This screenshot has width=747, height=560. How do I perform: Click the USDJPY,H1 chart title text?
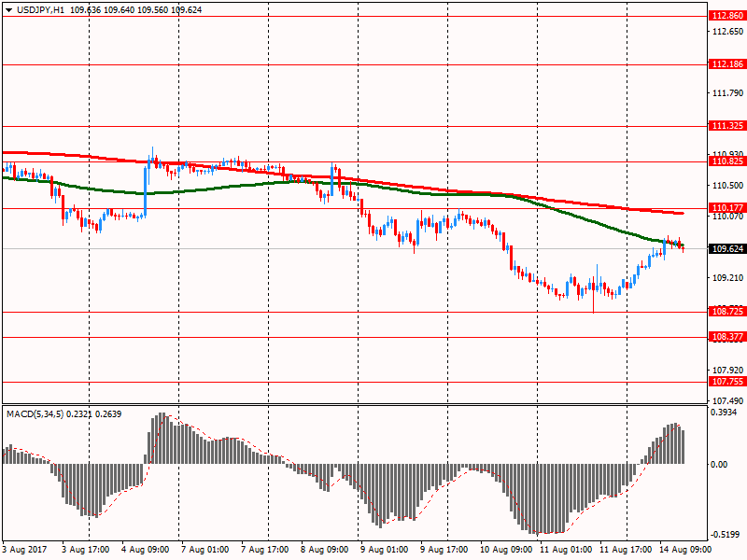coord(40,10)
